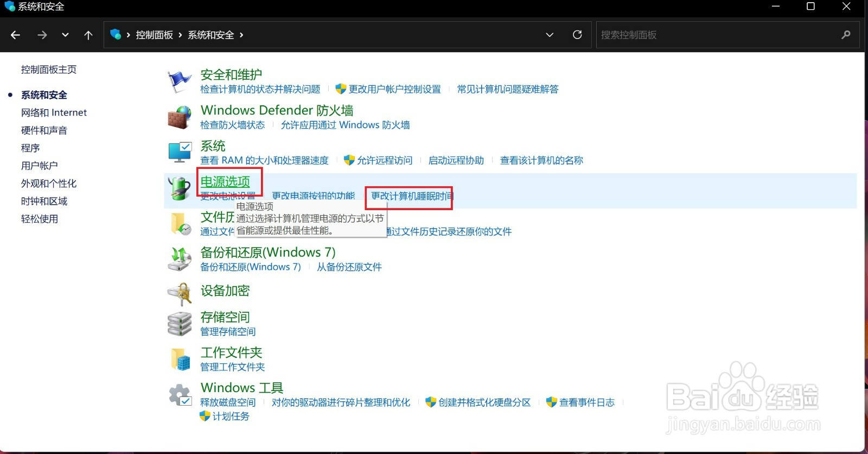Click 检查防火墙状态 link
This screenshot has height=454, width=868.
233,125
